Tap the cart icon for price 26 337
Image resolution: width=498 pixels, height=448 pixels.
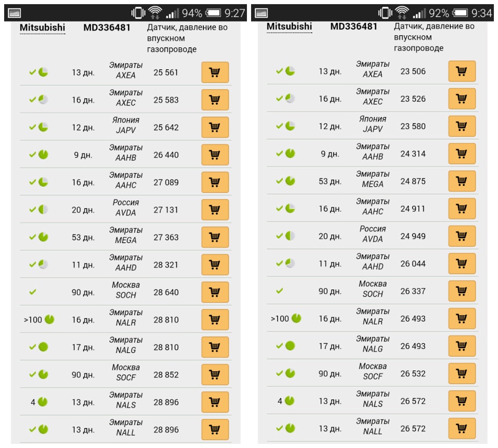tap(462, 291)
